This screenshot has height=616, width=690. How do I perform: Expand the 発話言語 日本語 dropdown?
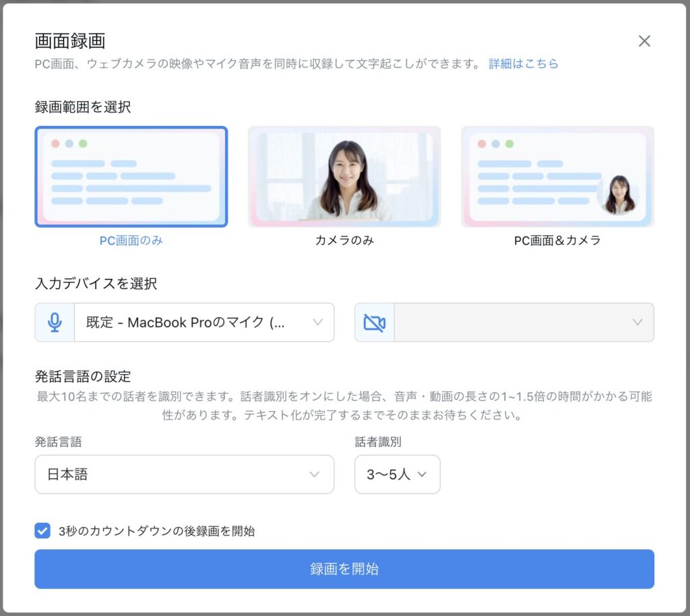coord(185,474)
